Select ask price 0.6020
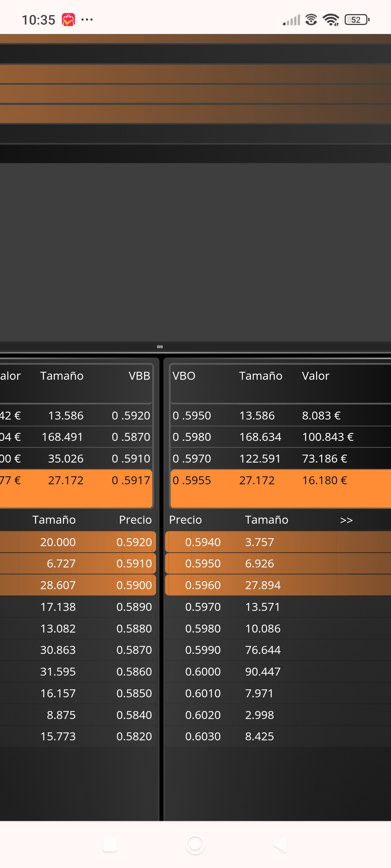This screenshot has width=391, height=868. click(x=203, y=715)
